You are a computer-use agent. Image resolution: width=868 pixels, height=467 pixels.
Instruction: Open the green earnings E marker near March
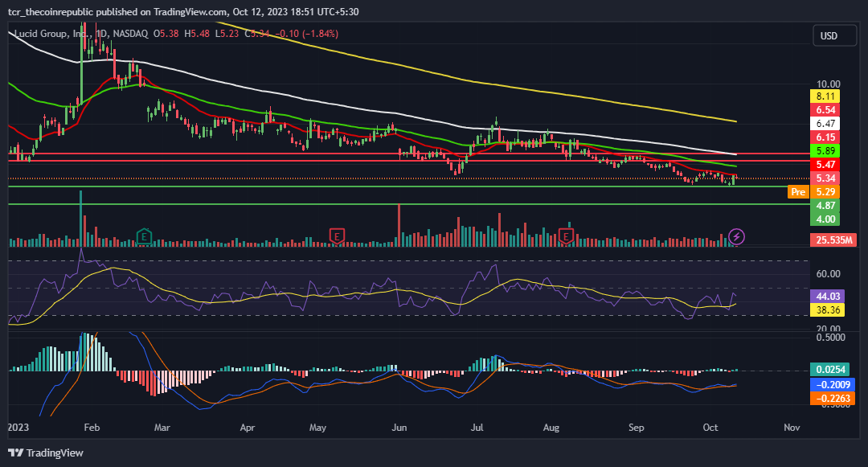pyautogui.click(x=144, y=237)
